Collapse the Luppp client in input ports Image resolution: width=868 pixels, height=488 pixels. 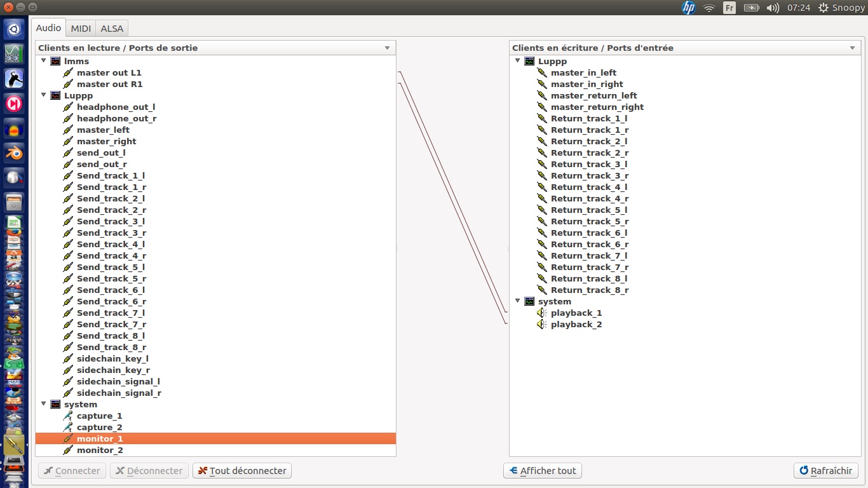pos(518,61)
